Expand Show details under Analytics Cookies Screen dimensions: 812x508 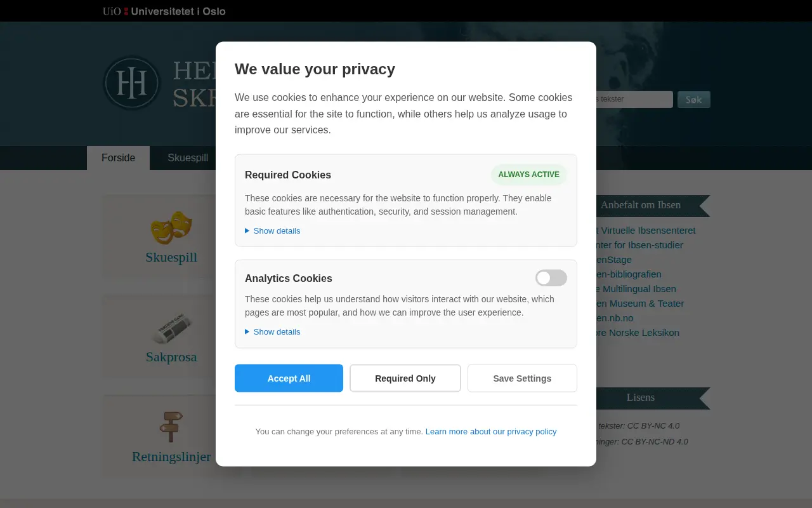point(273,332)
